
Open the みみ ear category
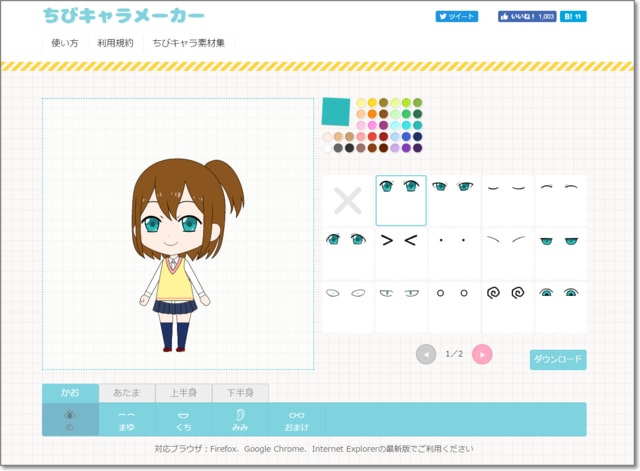click(240, 420)
